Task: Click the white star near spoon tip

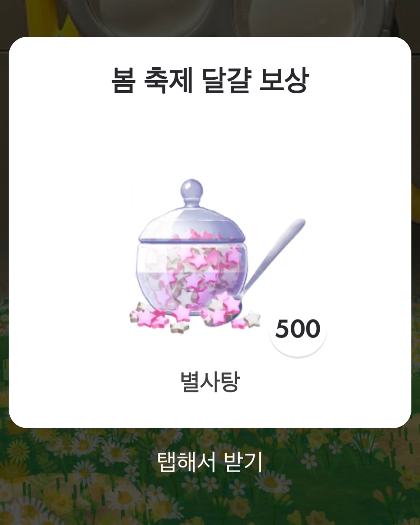Action: pyautogui.click(x=253, y=319)
